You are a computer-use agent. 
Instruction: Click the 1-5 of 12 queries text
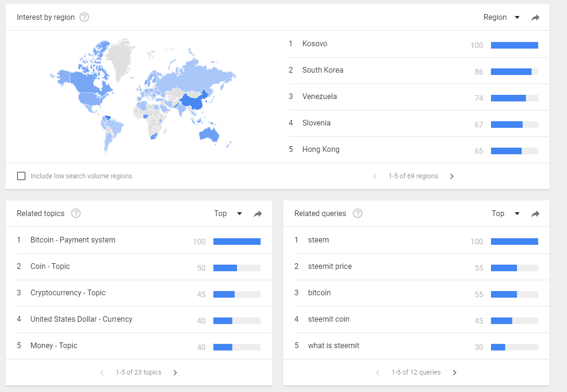click(x=416, y=373)
